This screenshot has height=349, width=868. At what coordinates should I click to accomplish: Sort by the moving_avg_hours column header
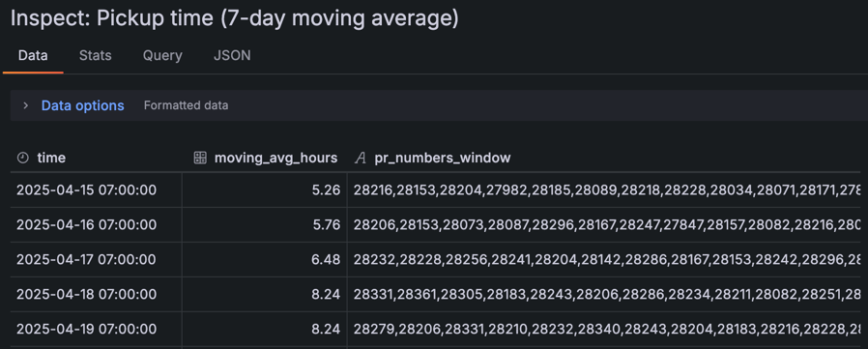(275, 158)
